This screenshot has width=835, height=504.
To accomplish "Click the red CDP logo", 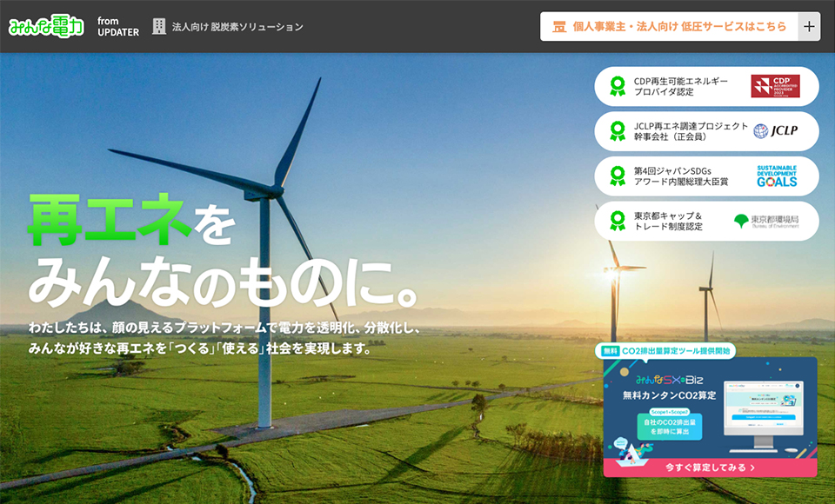I will tap(775, 86).
